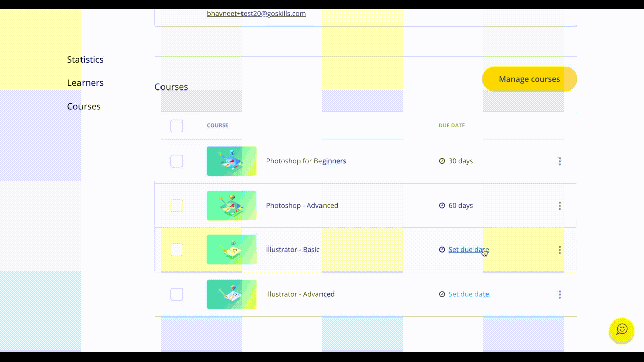Set due date for Illustrator - Advanced
This screenshot has width=644, height=362.
(x=468, y=294)
